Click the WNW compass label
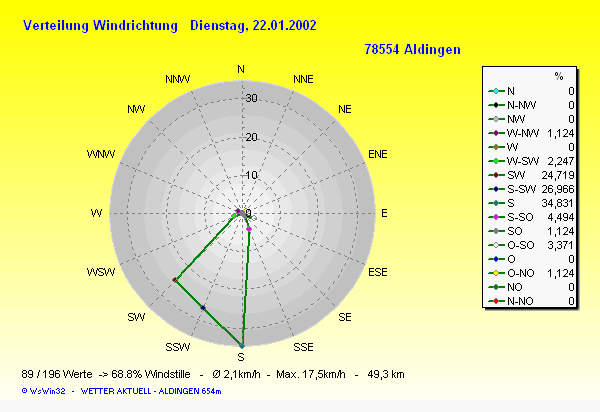This screenshot has width=600, height=412. pyautogui.click(x=100, y=155)
